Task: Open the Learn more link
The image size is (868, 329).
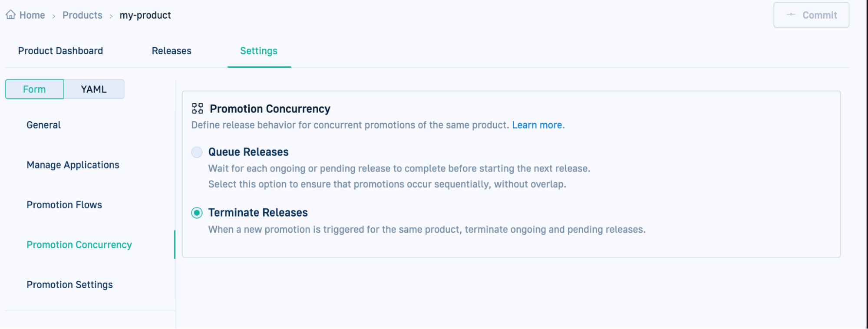Action: click(x=537, y=125)
